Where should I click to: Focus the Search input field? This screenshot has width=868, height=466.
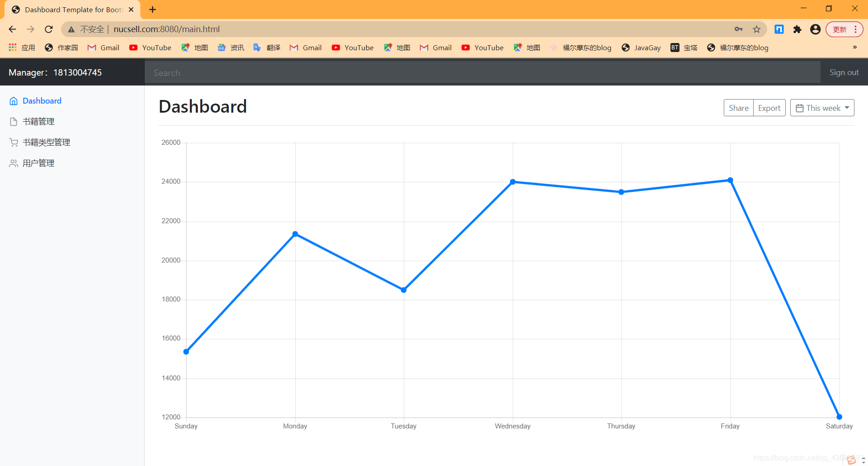click(482, 72)
